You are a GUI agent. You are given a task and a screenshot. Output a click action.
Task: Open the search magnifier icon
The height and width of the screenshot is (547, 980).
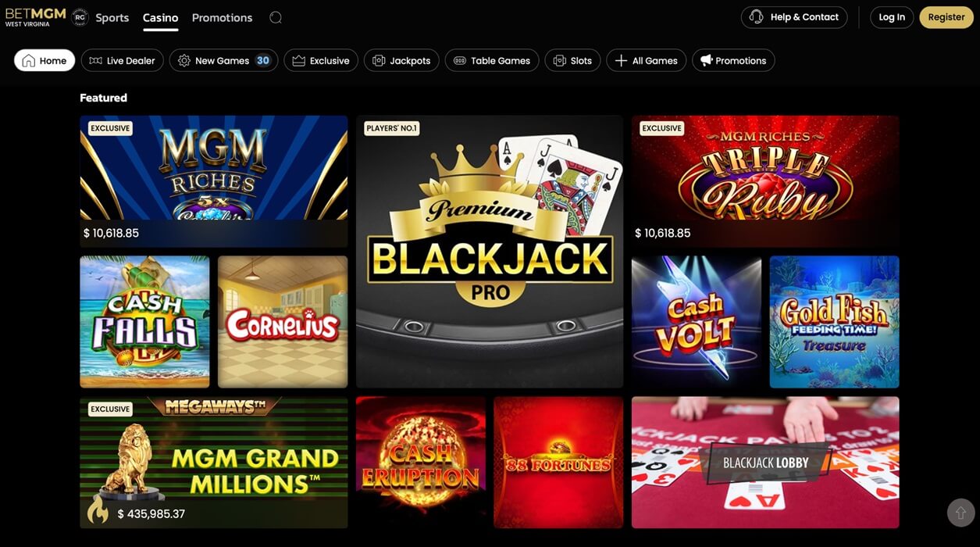coord(275,17)
